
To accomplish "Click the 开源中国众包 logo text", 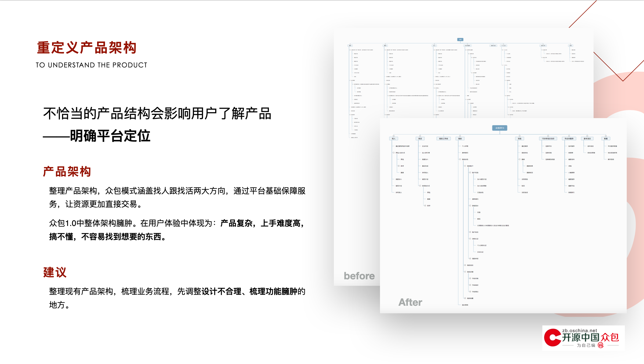I will coord(590,338).
